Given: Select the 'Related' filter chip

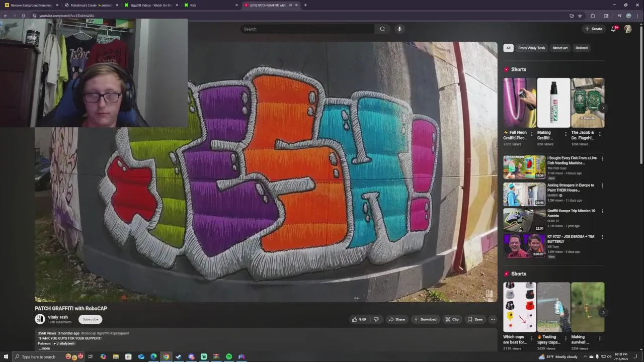Looking at the screenshot, I should coord(582,48).
